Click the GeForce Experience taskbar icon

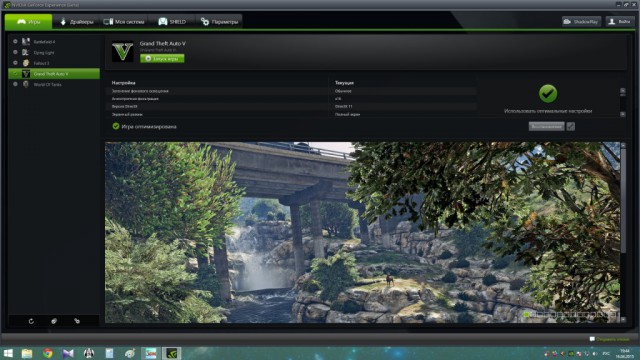coord(171,353)
